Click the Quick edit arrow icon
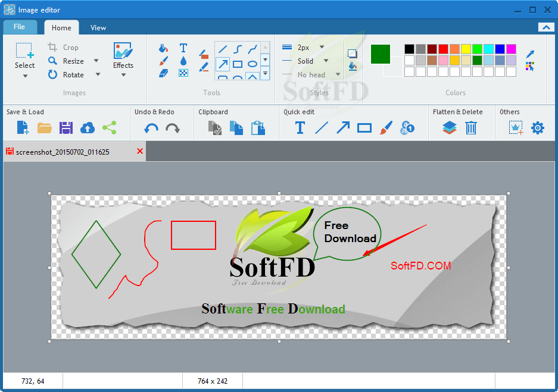 pos(343,127)
